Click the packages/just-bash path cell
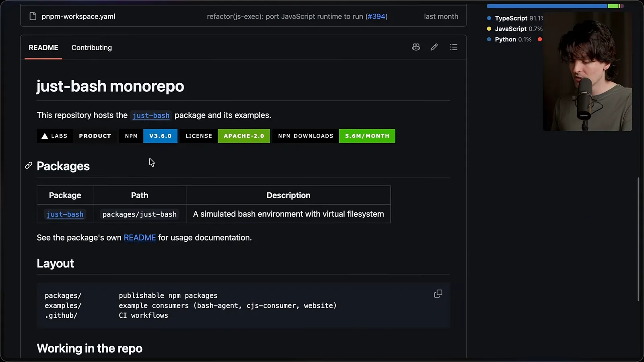 (x=140, y=214)
